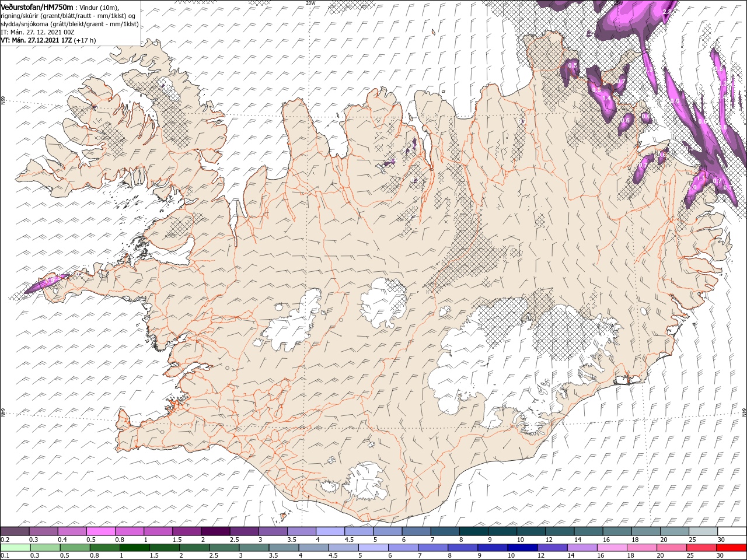Pick the light grey 25 swatch in snow scale
Image resolution: width=747 pixels, height=560 pixels.
703,531
